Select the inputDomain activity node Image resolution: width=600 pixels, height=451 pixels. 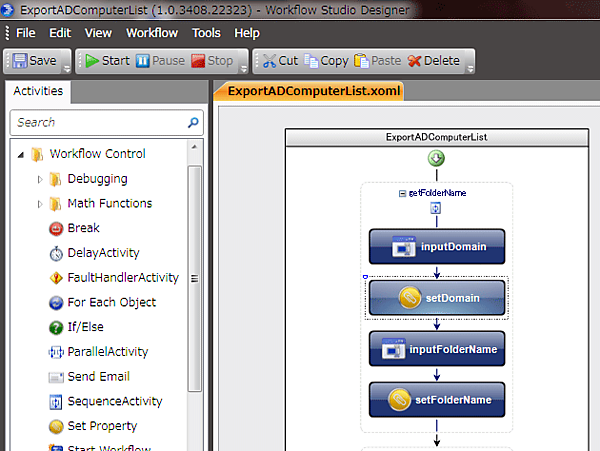(x=437, y=247)
